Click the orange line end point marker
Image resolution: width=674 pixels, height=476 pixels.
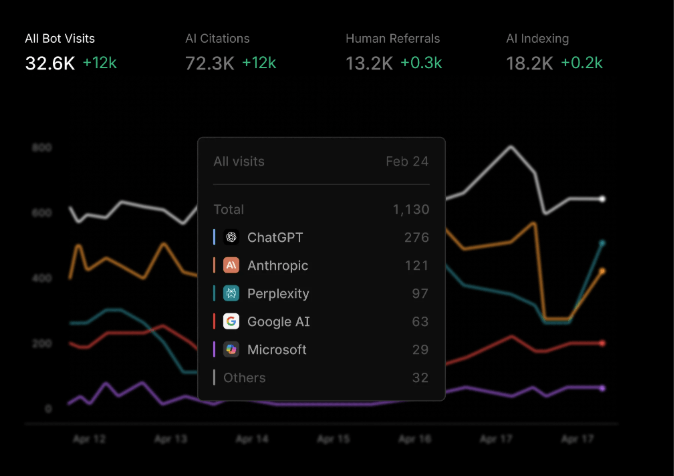(602, 271)
